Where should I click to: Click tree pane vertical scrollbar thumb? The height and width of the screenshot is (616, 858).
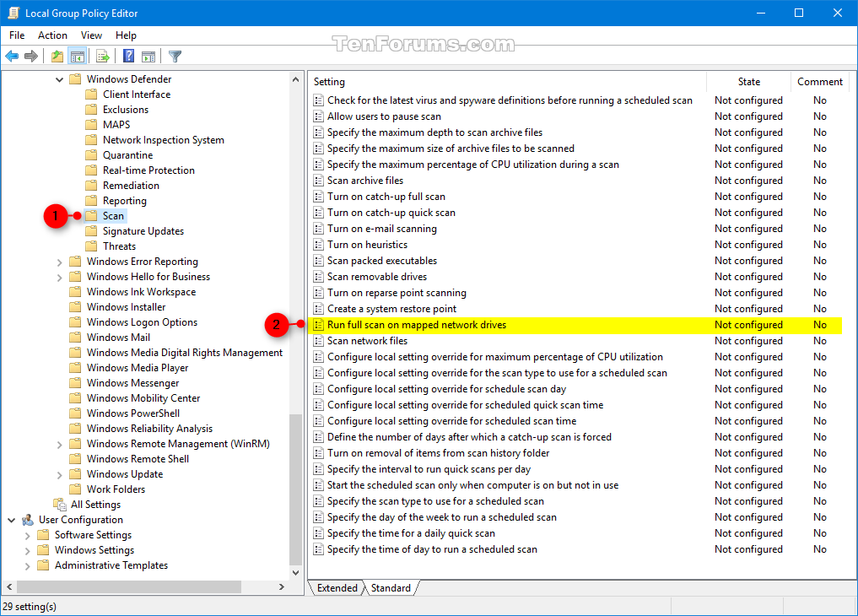coord(295,489)
